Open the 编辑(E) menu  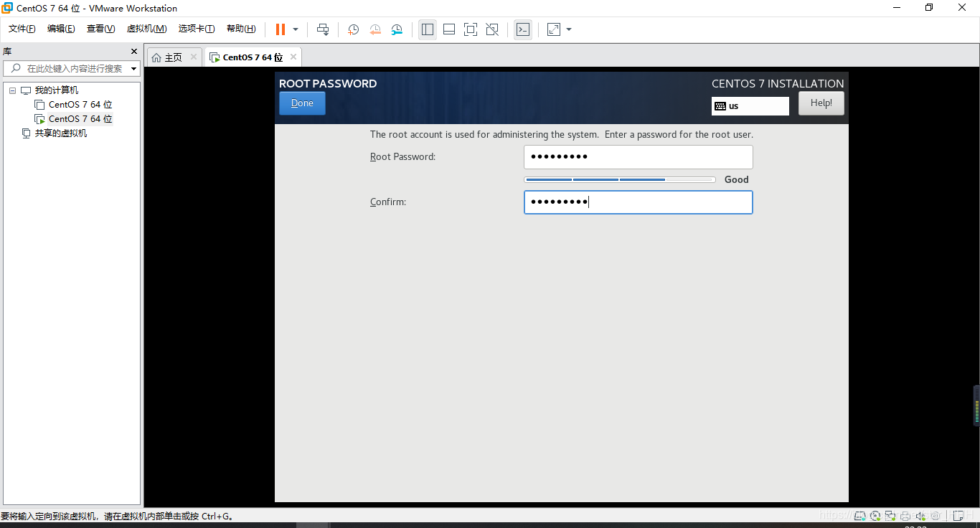61,29
